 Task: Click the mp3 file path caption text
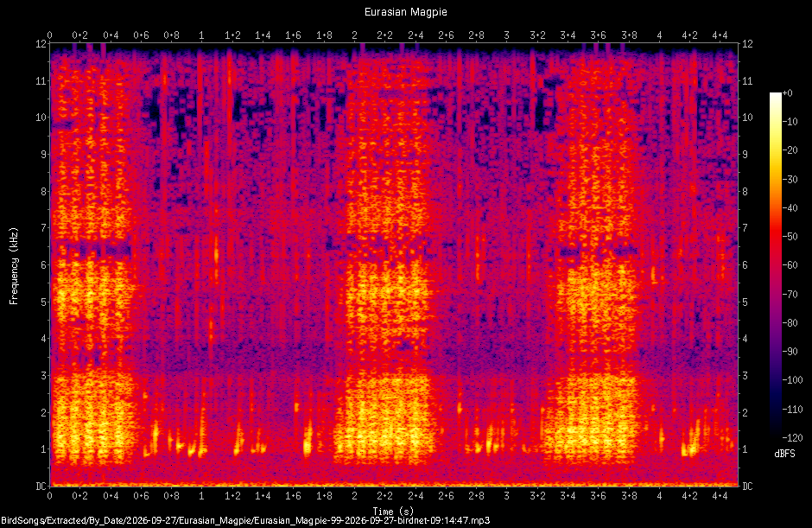pos(245,520)
